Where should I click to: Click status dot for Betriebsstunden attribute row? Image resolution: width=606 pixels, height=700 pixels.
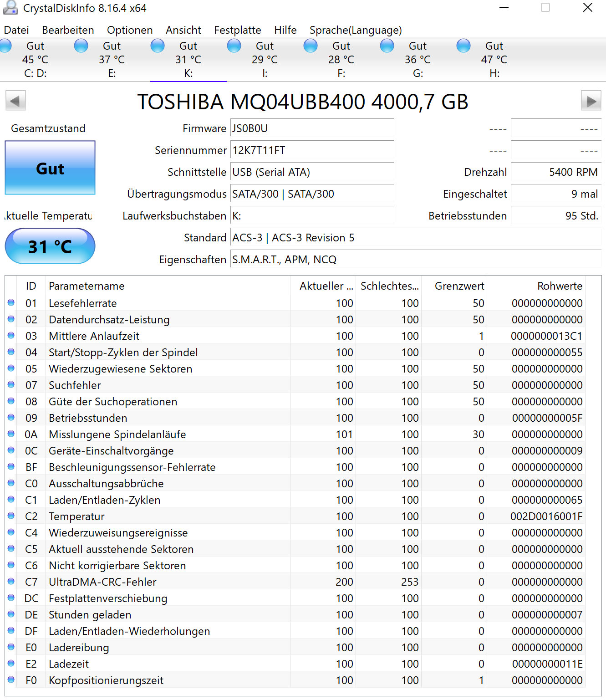tap(11, 417)
